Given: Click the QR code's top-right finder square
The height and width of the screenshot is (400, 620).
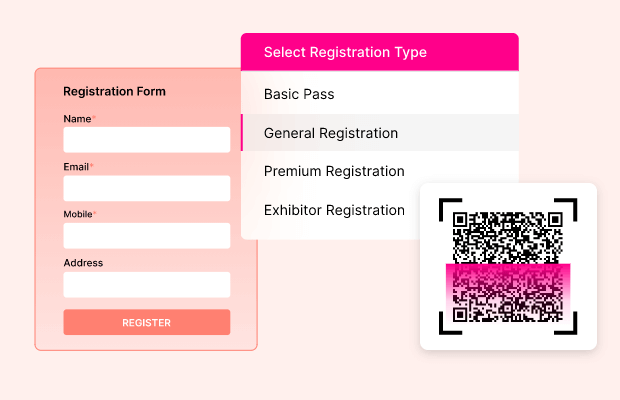Looking at the screenshot, I should [x=553, y=220].
